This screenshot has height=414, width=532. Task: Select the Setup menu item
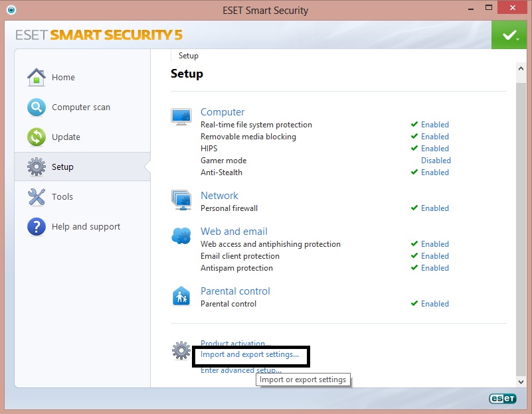tap(82, 167)
